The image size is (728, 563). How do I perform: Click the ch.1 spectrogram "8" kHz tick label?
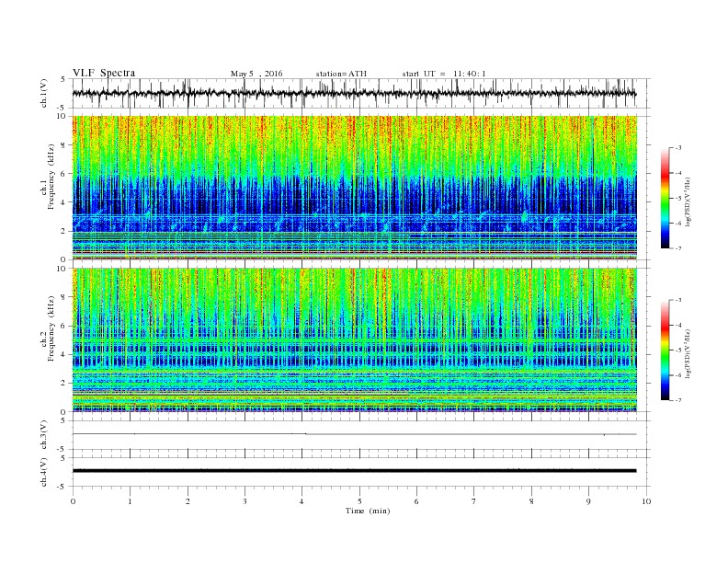click(x=63, y=145)
